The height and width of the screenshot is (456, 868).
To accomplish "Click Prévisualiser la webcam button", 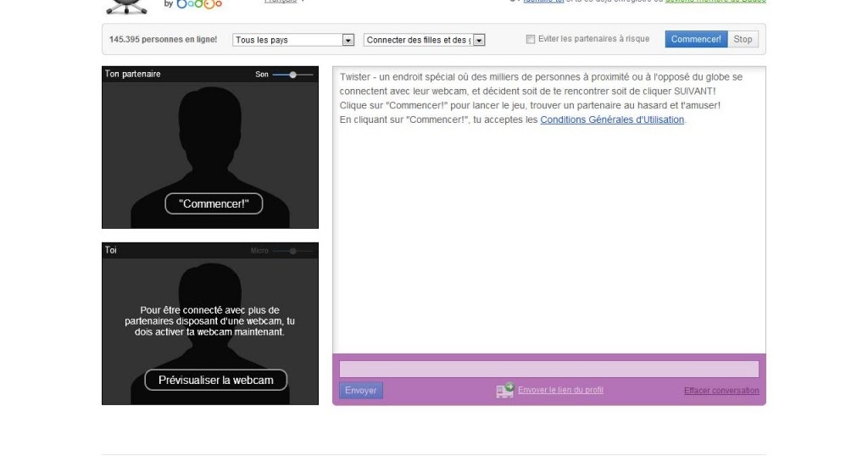I will coord(216,381).
